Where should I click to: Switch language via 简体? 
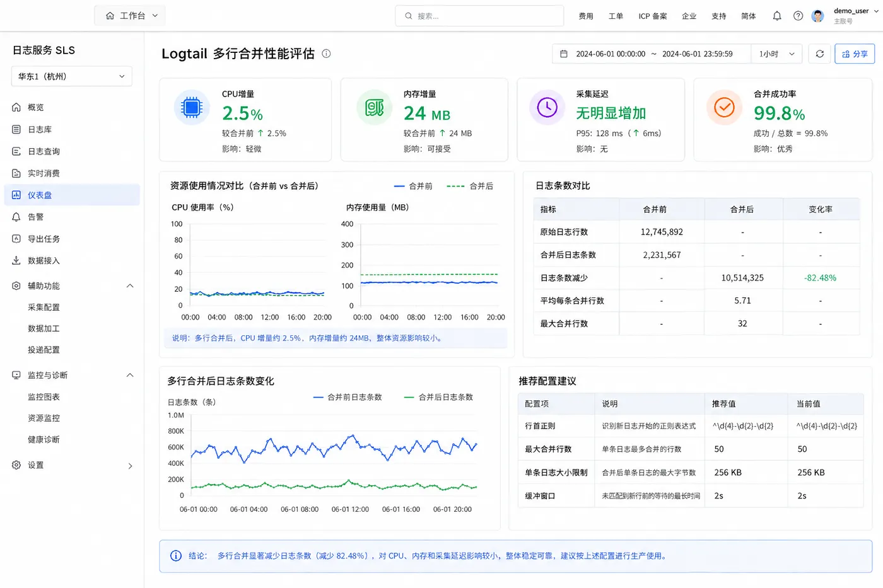pos(749,16)
